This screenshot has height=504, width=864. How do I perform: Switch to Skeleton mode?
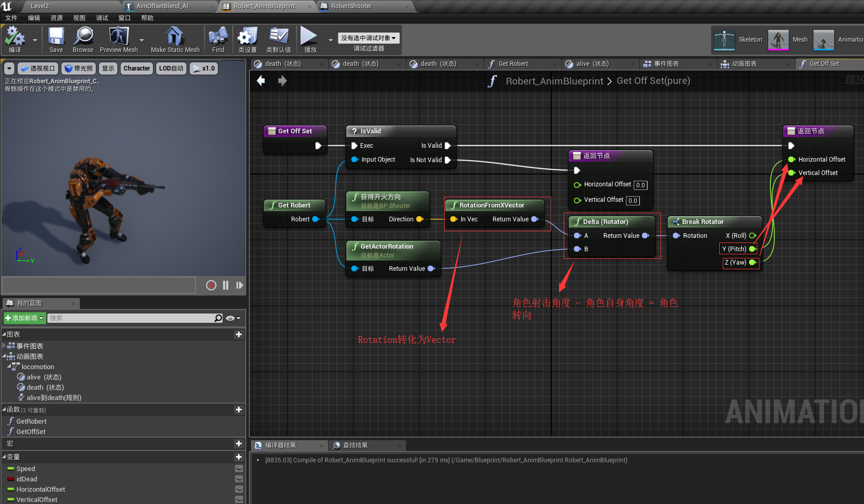pyautogui.click(x=738, y=40)
